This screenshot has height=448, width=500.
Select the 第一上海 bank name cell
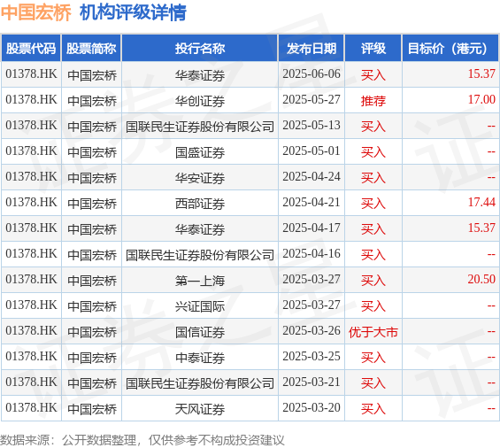click(200, 281)
